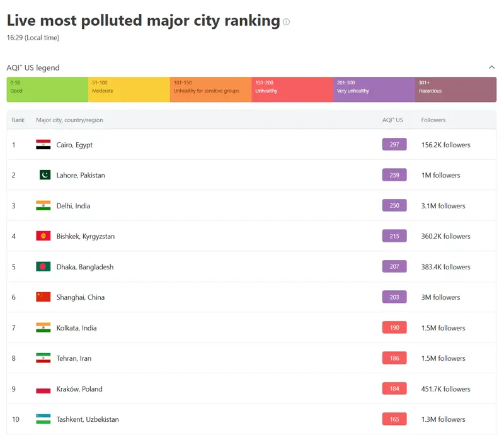Open Kolkata, India city page
The width and height of the screenshot is (504, 435).
tap(76, 328)
